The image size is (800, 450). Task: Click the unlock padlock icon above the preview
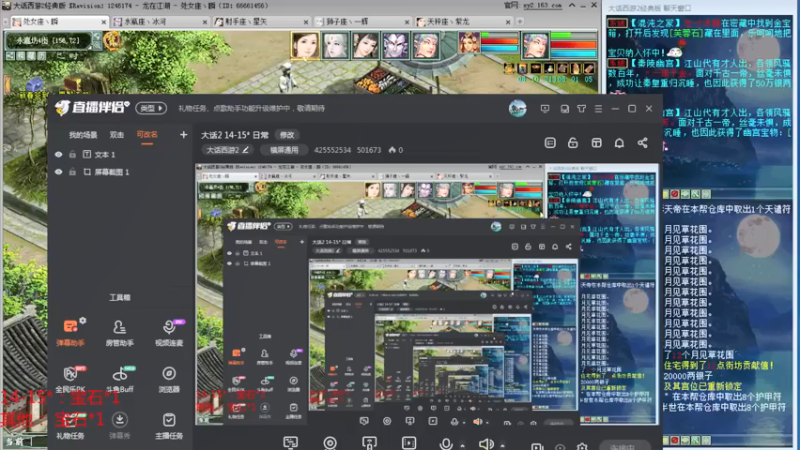click(573, 143)
